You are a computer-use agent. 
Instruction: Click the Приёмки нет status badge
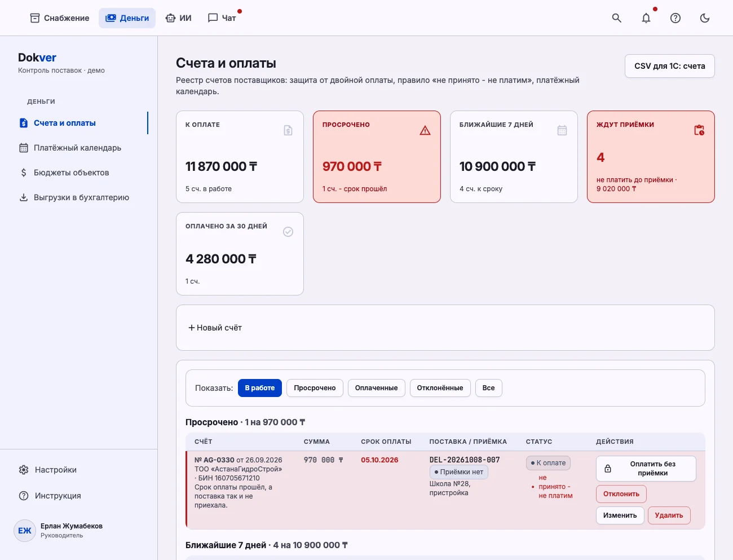point(459,472)
